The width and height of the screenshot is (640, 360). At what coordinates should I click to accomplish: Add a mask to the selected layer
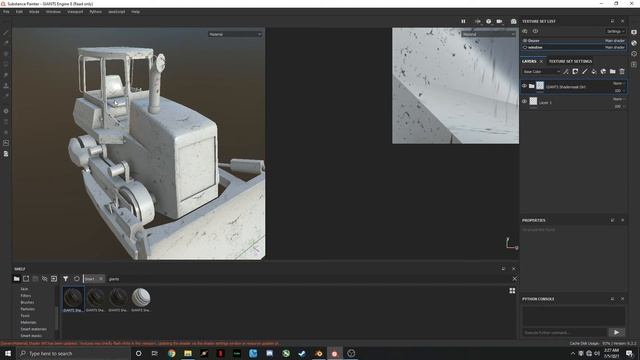575,71
